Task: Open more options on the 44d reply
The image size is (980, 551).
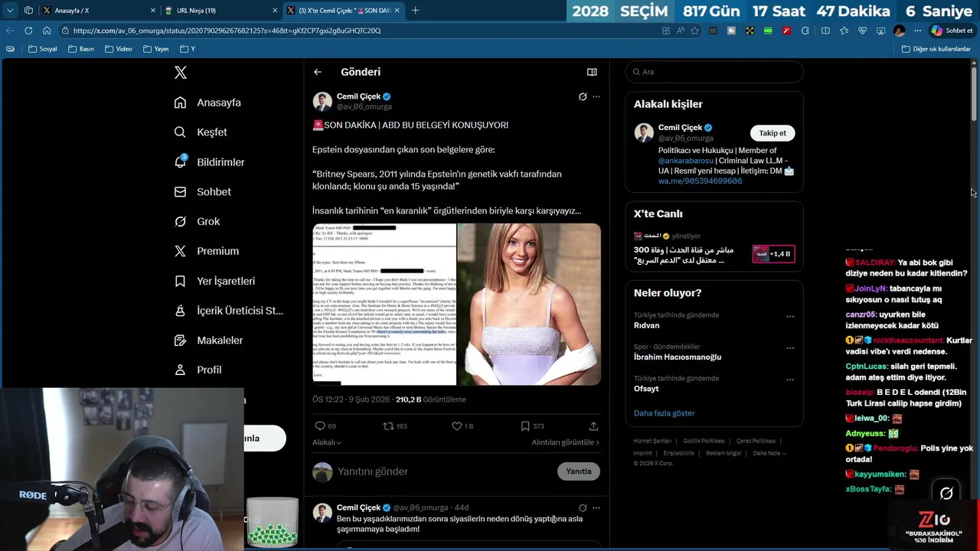Action: coord(596,507)
